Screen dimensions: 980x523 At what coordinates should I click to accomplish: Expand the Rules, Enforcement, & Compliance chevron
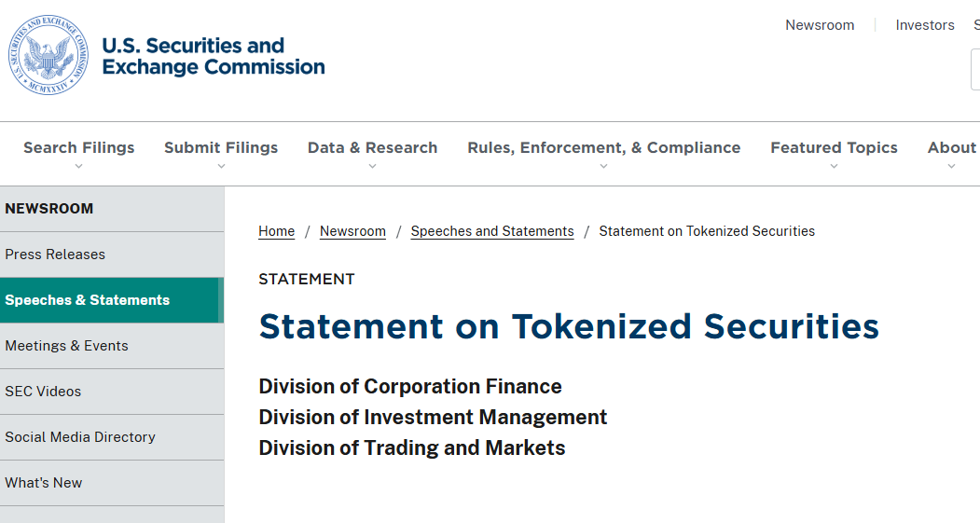click(x=604, y=167)
